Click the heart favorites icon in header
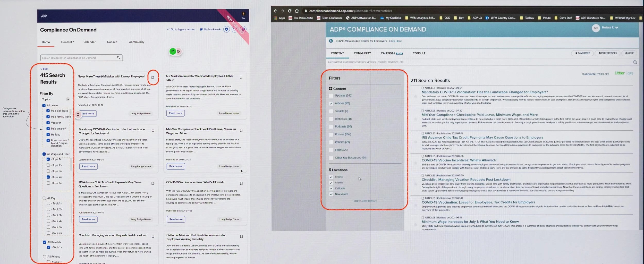Image resolution: width=644 pixels, height=264 pixels. [235, 29]
